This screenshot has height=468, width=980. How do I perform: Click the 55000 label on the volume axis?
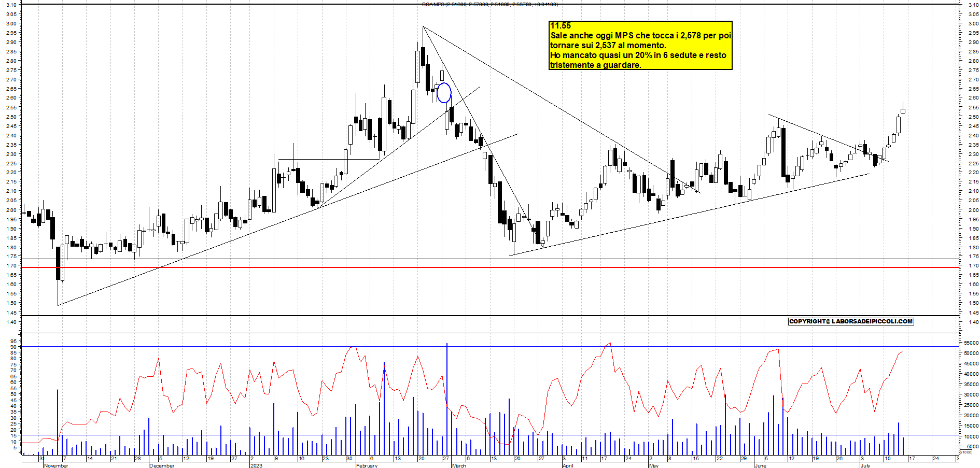(x=971, y=343)
